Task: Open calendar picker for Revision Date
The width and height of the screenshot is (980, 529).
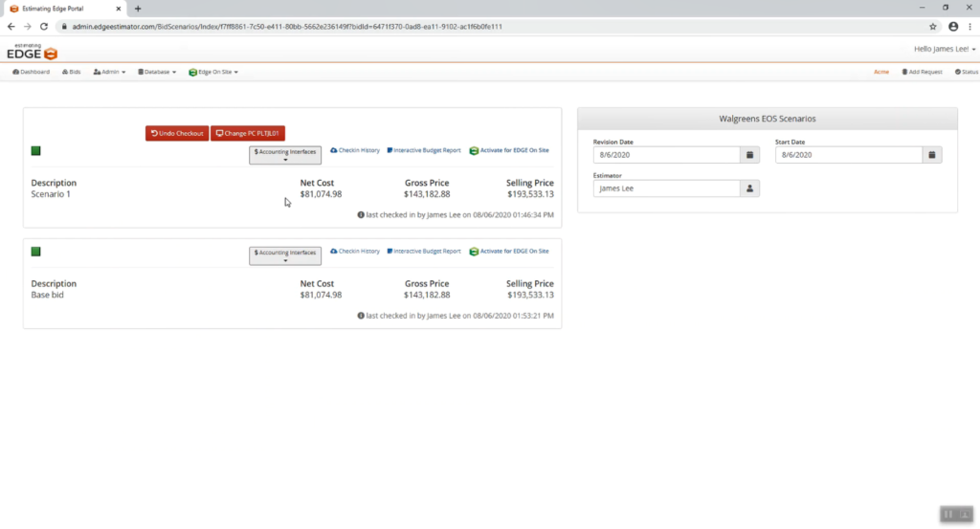Action: [x=749, y=155]
